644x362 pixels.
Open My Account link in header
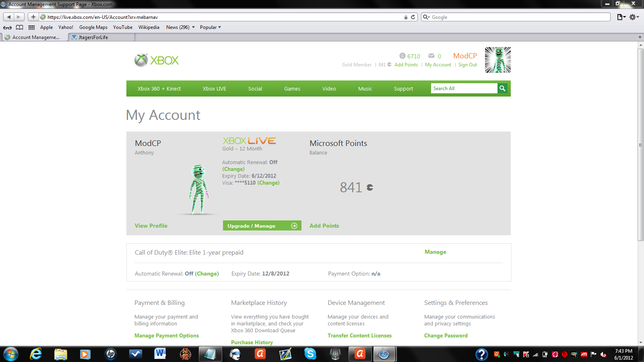tap(438, 65)
